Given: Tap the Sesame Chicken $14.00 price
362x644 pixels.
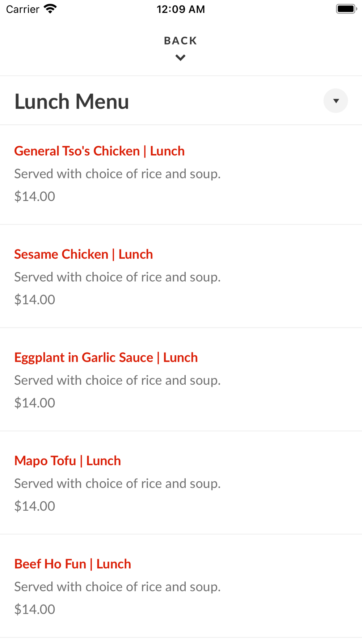Looking at the screenshot, I should tap(35, 300).
